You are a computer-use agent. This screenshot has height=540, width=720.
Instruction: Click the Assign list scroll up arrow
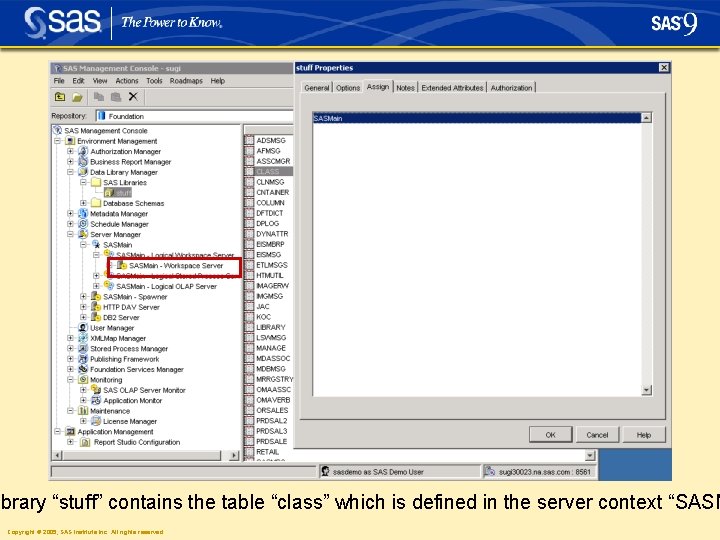pyautogui.click(x=646, y=118)
